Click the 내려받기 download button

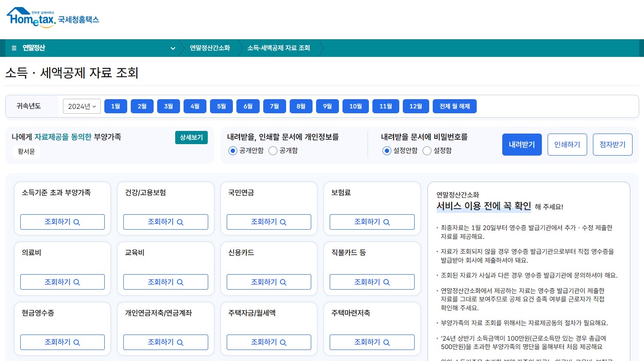point(522,144)
